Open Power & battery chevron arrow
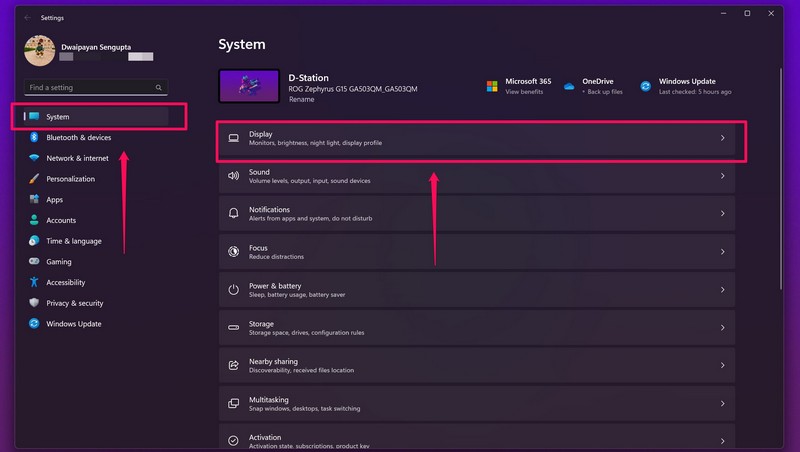The width and height of the screenshot is (800, 452). tap(722, 290)
